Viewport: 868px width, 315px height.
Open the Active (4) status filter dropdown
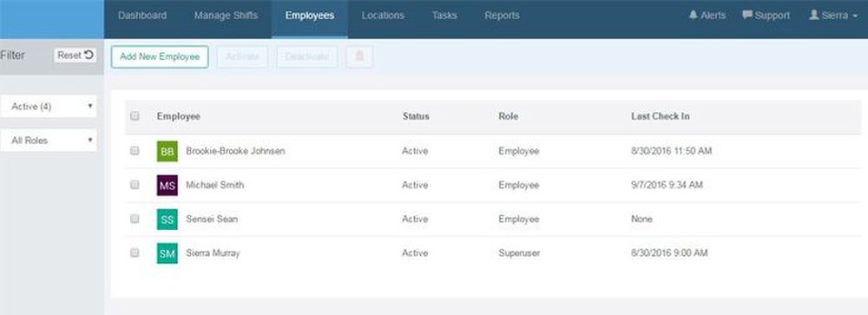tap(49, 106)
